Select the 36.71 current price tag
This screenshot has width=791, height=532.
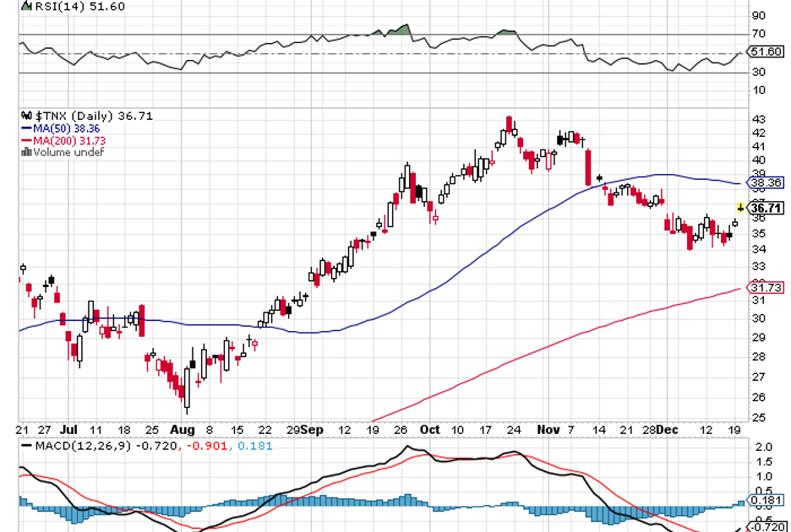point(766,209)
